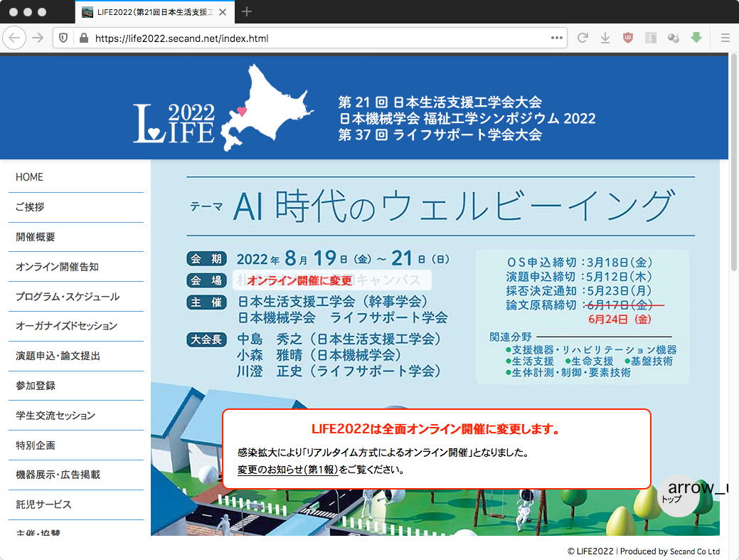Click the LIFE 2022 Hokkaido logo
The height and width of the screenshot is (560, 739).
(x=223, y=108)
